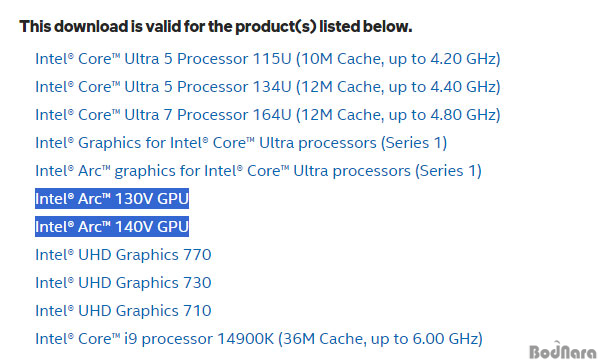Open Core Ultra 5 Processor 115U link

click(267, 59)
